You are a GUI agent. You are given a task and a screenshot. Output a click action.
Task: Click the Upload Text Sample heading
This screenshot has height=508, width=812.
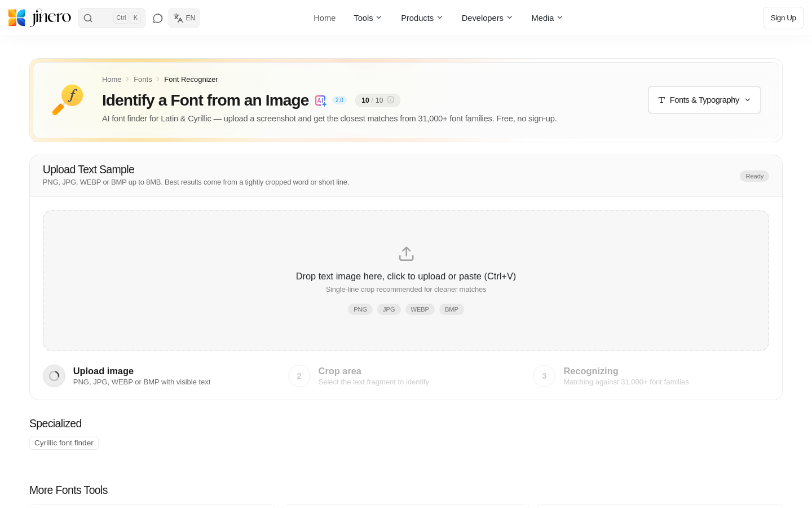89,169
